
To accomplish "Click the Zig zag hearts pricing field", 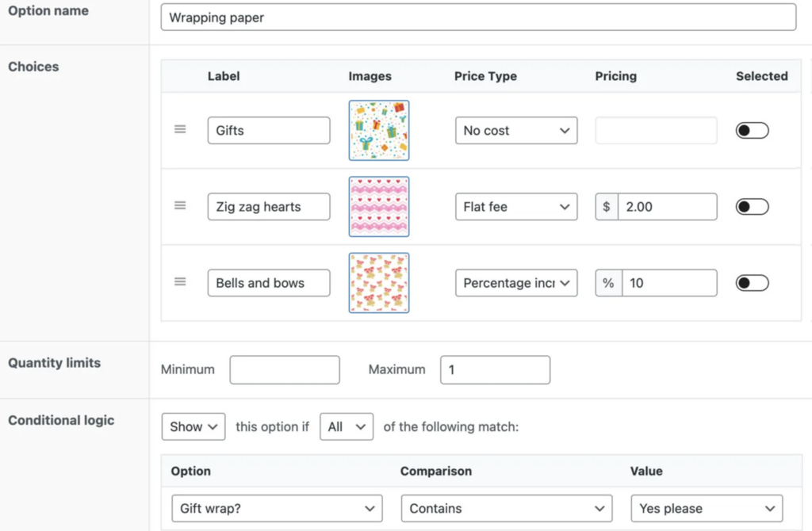I will click(x=667, y=207).
